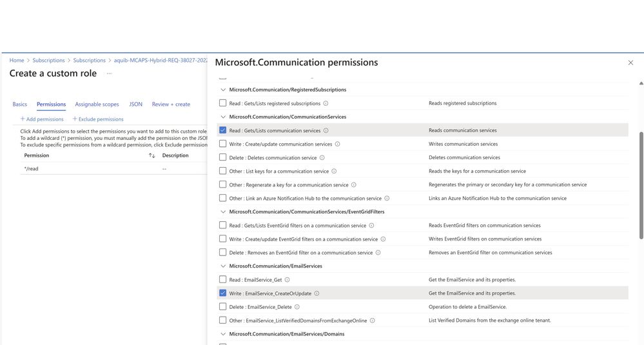Click the Description column header

(x=175, y=155)
